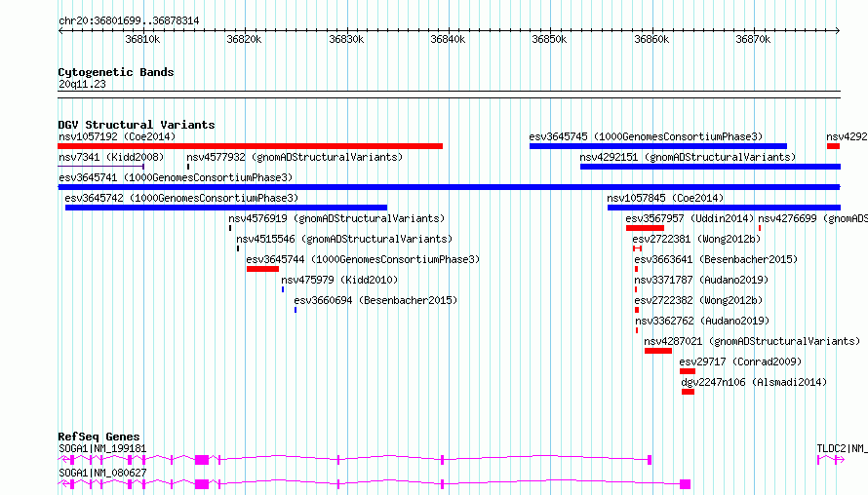Open the dgv2247n106 (Alsmadi2014) label
The height and width of the screenshot is (495, 868).
(754, 382)
